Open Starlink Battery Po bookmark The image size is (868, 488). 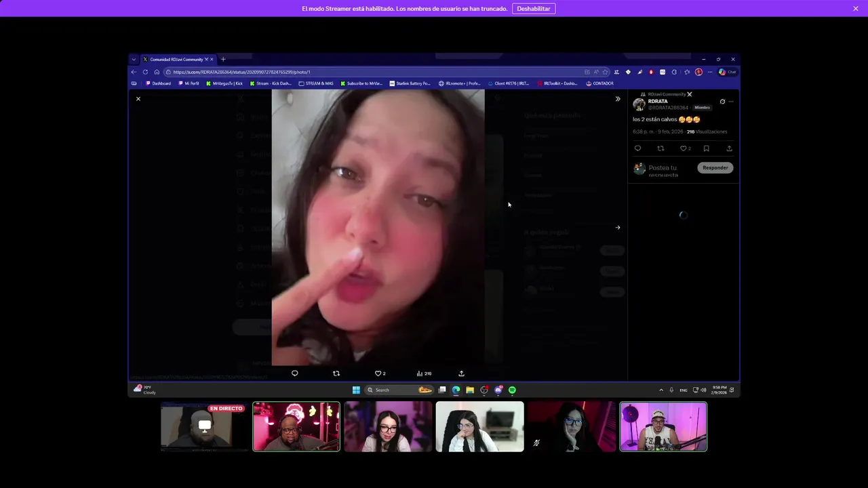point(410,83)
